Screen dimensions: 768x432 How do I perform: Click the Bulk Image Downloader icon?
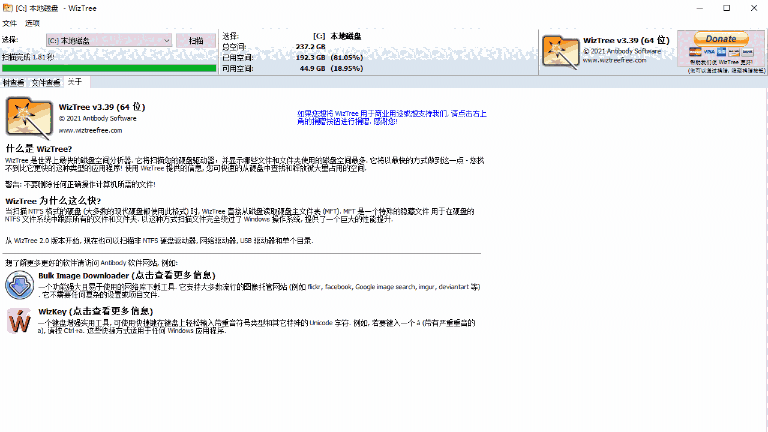20,285
